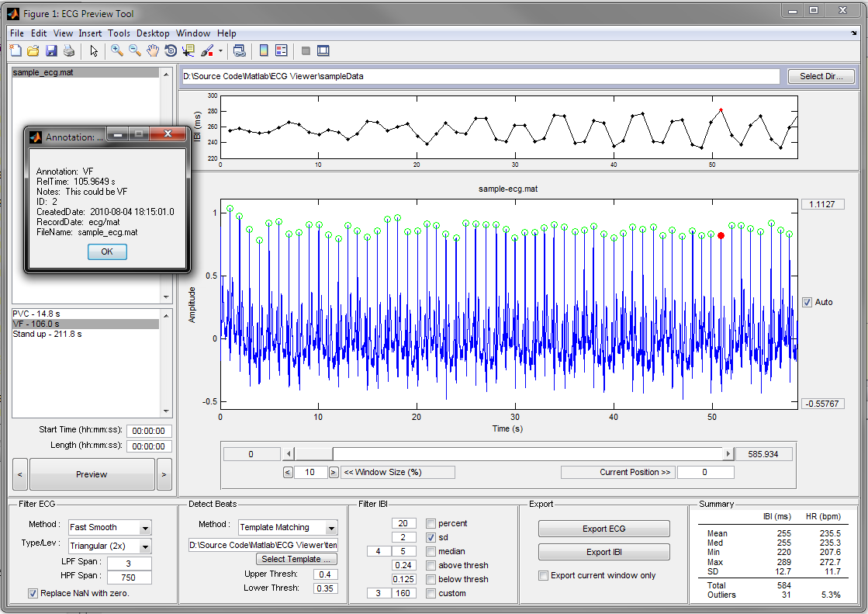Enable the median filter checkbox

pos(431,551)
